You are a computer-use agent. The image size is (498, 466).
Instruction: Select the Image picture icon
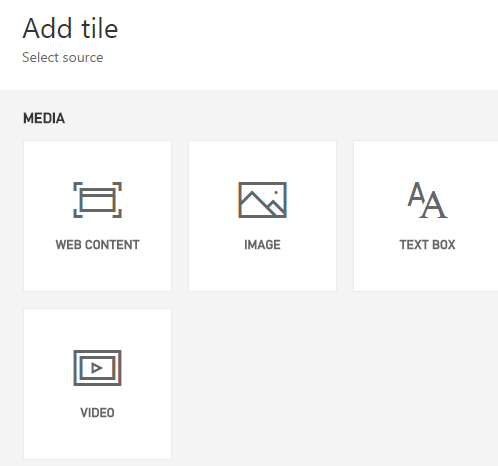click(262, 200)
